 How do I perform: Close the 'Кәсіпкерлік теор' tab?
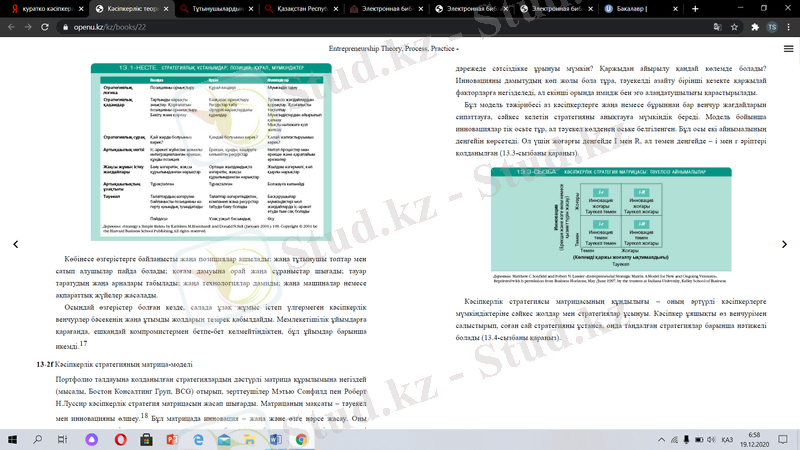point(166,9)
